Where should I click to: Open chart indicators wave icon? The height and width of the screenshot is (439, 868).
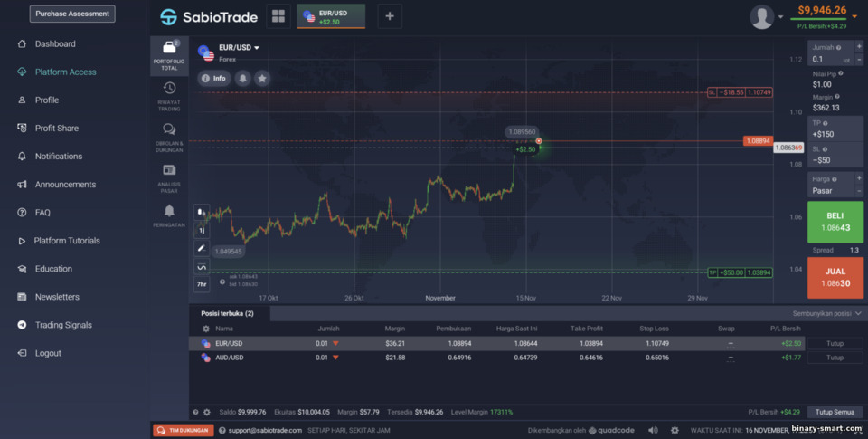pos(202,267)
